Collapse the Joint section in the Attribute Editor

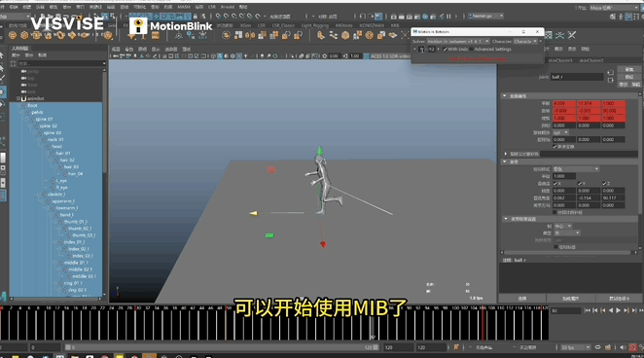[x=505, y=162]
